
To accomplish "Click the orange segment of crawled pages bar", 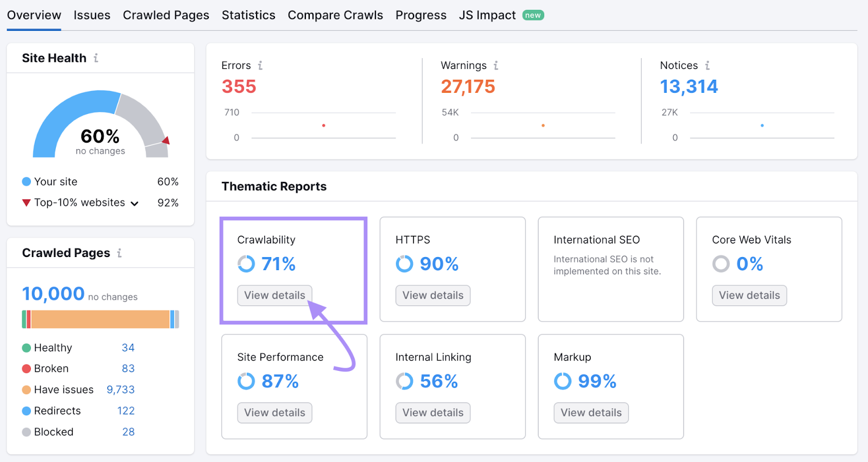I will click(x=100, y=319).
